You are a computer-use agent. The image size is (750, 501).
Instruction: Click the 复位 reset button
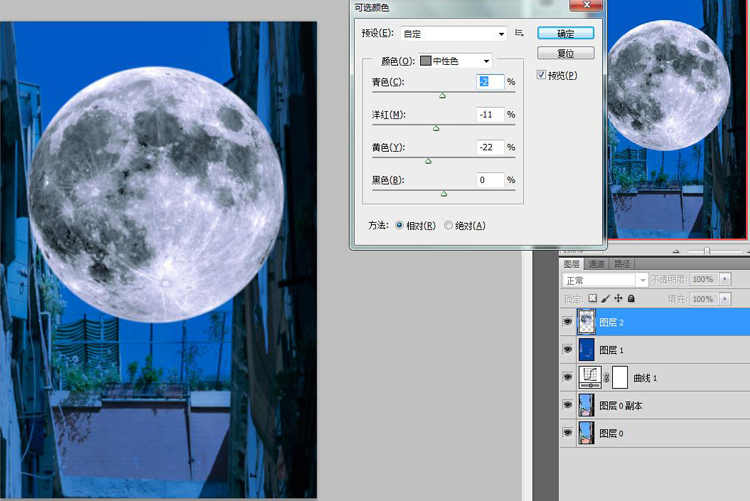click(x=565, y=53)
